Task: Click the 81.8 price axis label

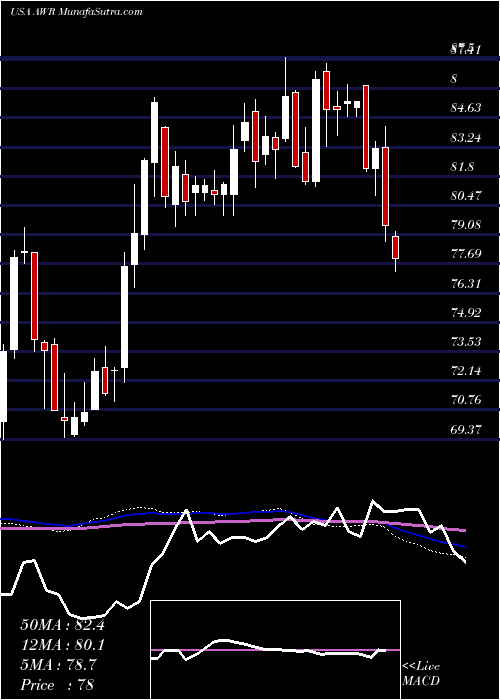Action: point(462,167)
